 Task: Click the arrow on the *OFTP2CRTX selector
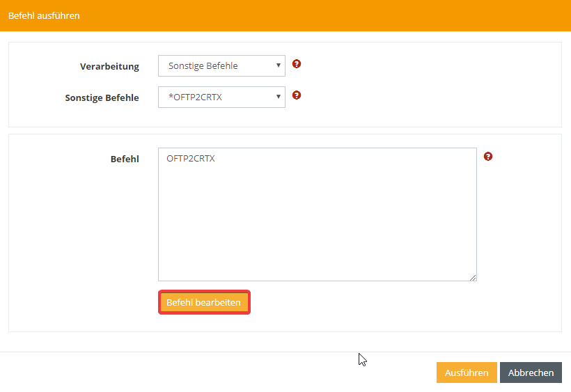coord(278,97)
